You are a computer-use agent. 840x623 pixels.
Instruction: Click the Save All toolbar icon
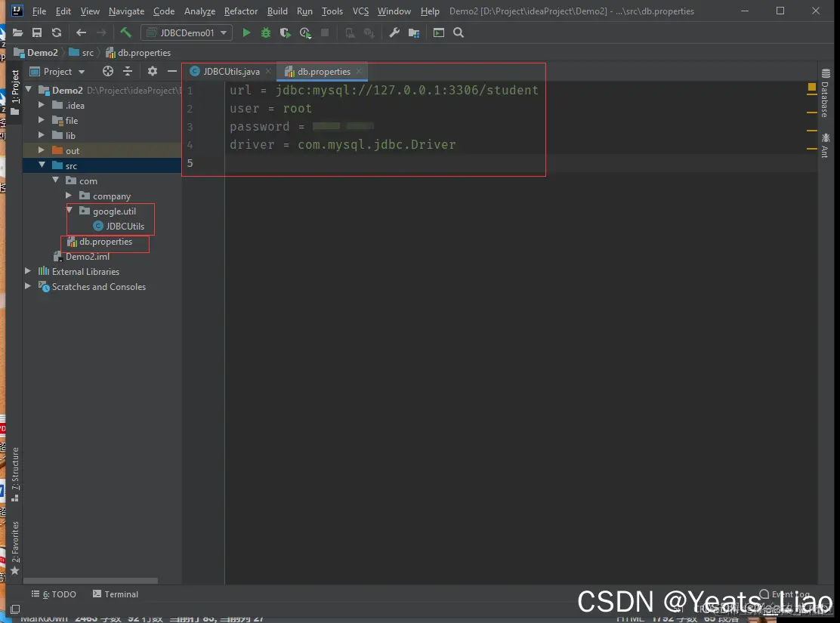[37, 32]
